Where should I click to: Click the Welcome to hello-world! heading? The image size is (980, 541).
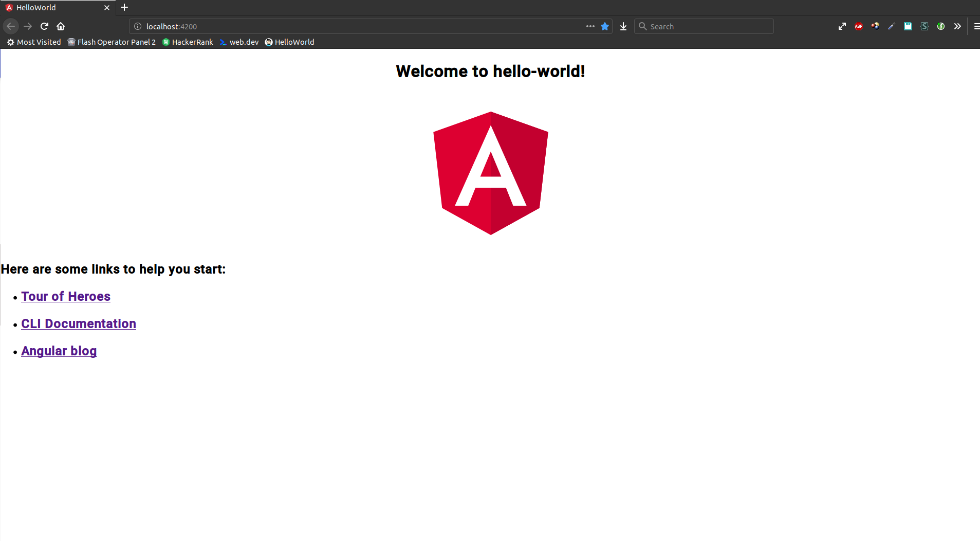[490, 71]
